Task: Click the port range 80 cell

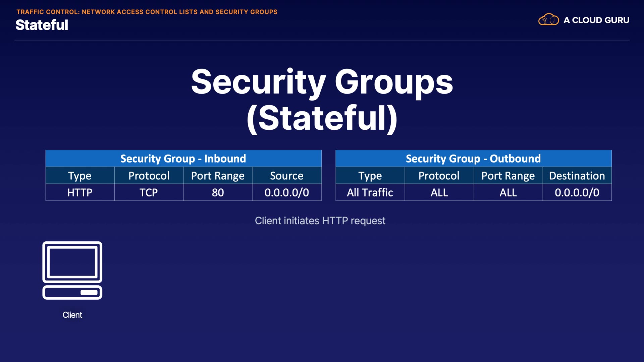Action: (218, 192)
